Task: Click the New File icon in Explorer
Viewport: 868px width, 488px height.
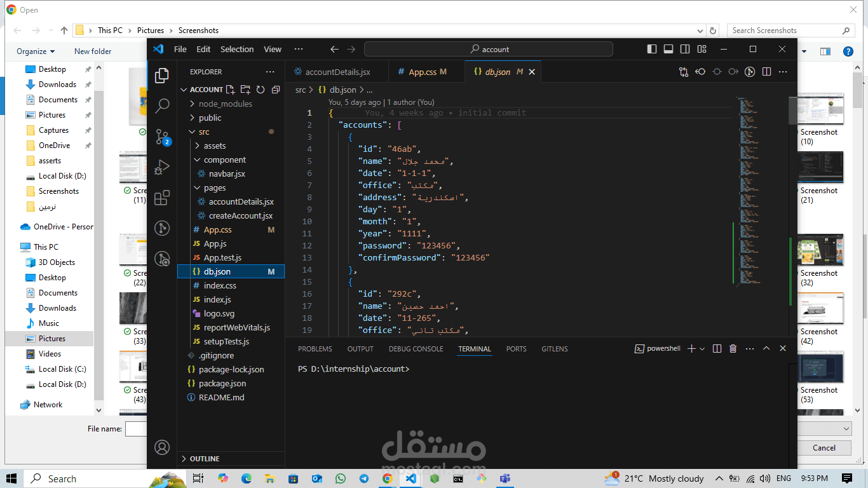Action: [231, 90]
